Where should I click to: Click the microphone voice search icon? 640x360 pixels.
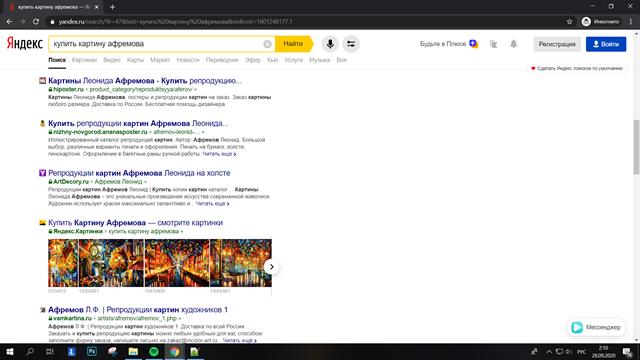(330, 44)
